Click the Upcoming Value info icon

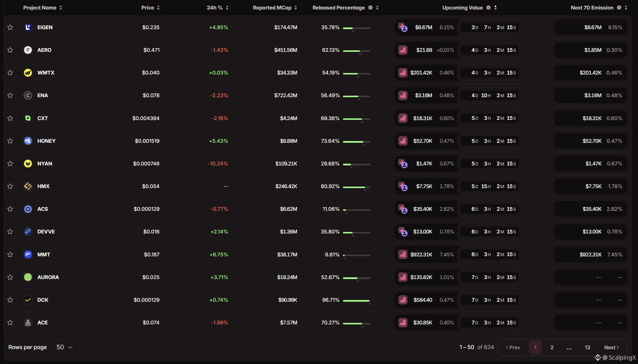(488, 7)
